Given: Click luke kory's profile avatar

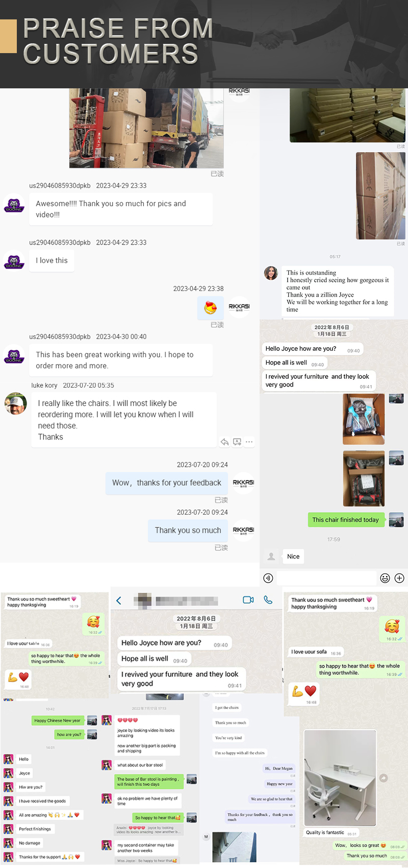Looking at the screenshot, I should click(15, 404).
